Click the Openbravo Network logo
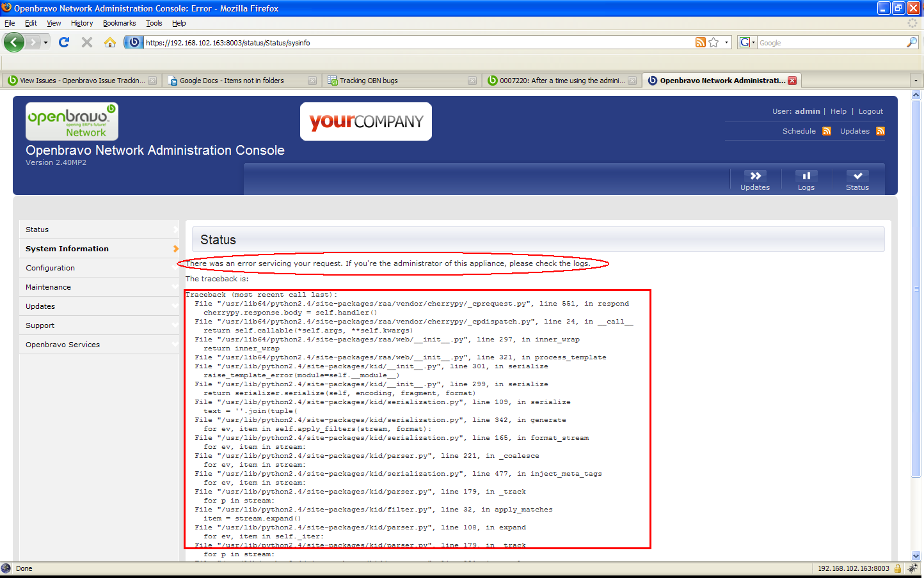 pos(72,121)
